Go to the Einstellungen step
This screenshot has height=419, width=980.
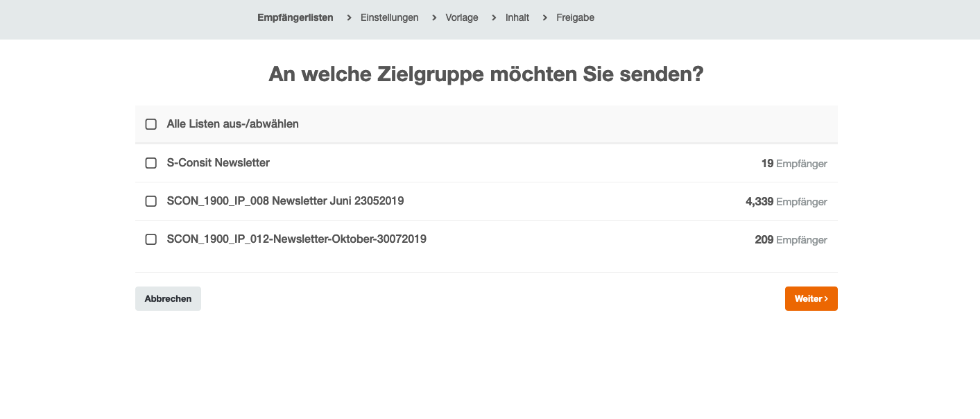[389, 17]
